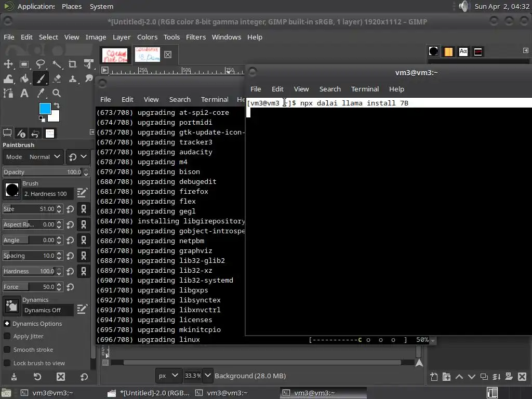
Task: Open the Device Status tab
Action: (x=21, y=134)
